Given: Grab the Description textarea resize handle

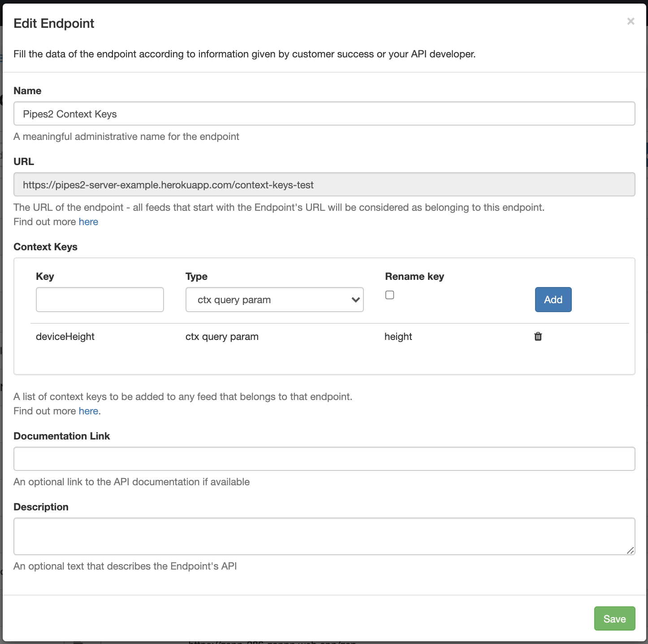Looking at the screenshot, I should click(x=631, y=550).
